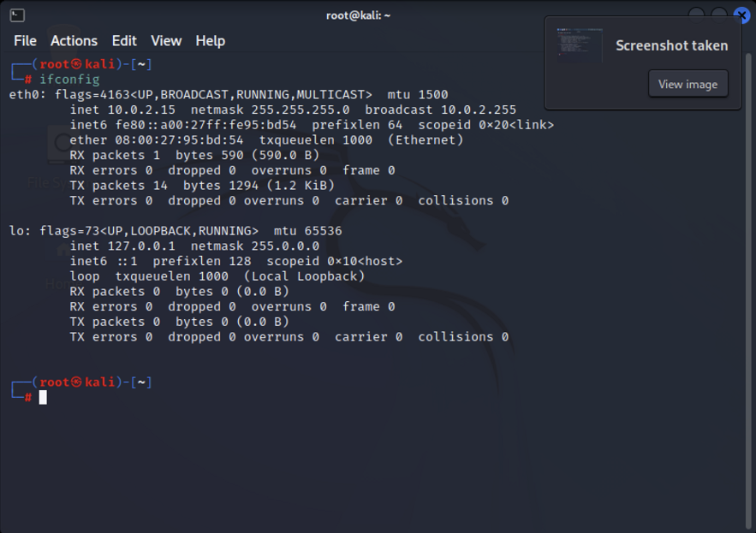Image resolution: width=756 pixels, height=533 pixels.
Task: Open the View menu
Action: (x=166, y=40)
